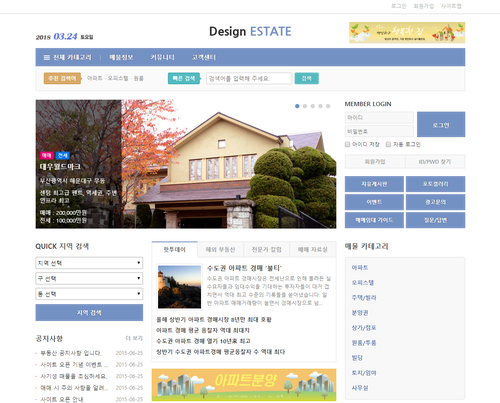Select the fourth carousel dot indicator
This screenshot has width=500, height=403.
320,106
